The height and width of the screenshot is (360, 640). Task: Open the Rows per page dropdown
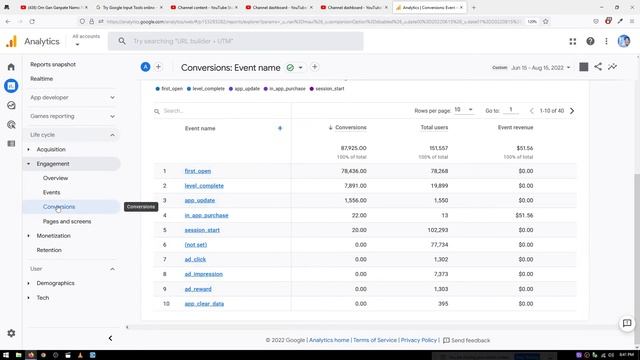click(x=464, y=110)
